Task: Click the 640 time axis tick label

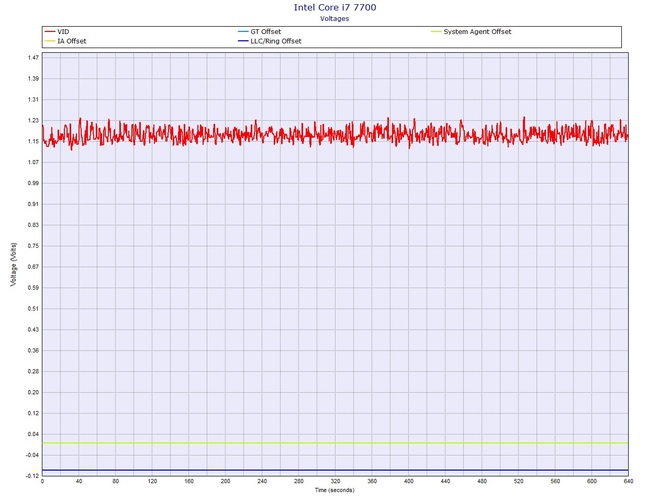Action: coord(628,481)
